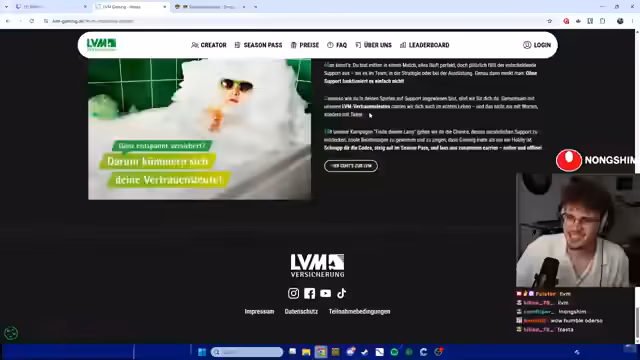Open the Impressum footer link
The width and height of the screenshot is (640, 360).
pyautogui.click(x=259, y=311)
